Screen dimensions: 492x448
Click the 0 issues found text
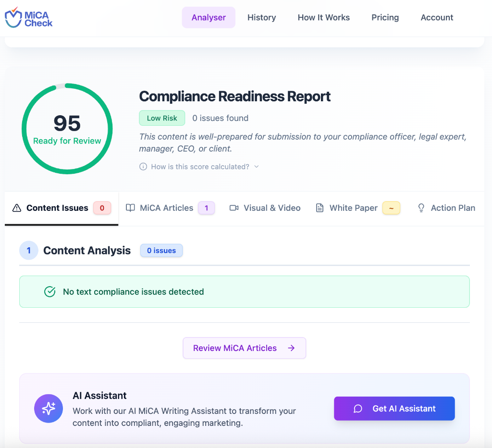220,118
